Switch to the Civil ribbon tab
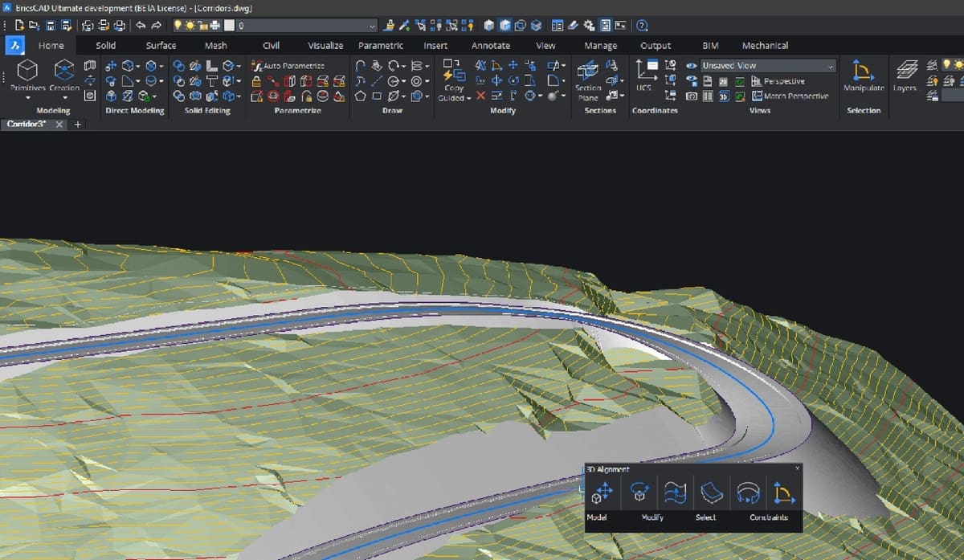The image size is (964, 560). (272, 46)
